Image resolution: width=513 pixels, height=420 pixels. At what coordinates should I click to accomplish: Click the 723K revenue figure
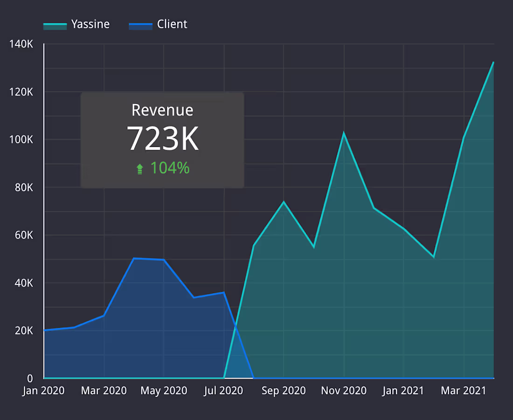[163, 138]
